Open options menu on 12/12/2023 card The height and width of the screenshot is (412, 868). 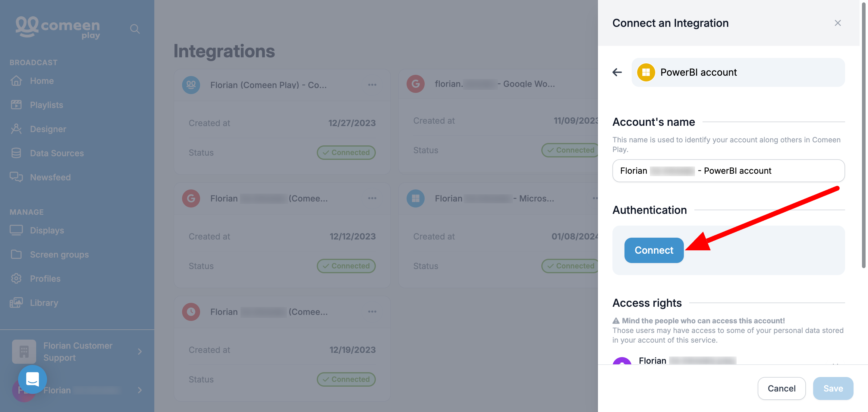(x=372, y=198)
